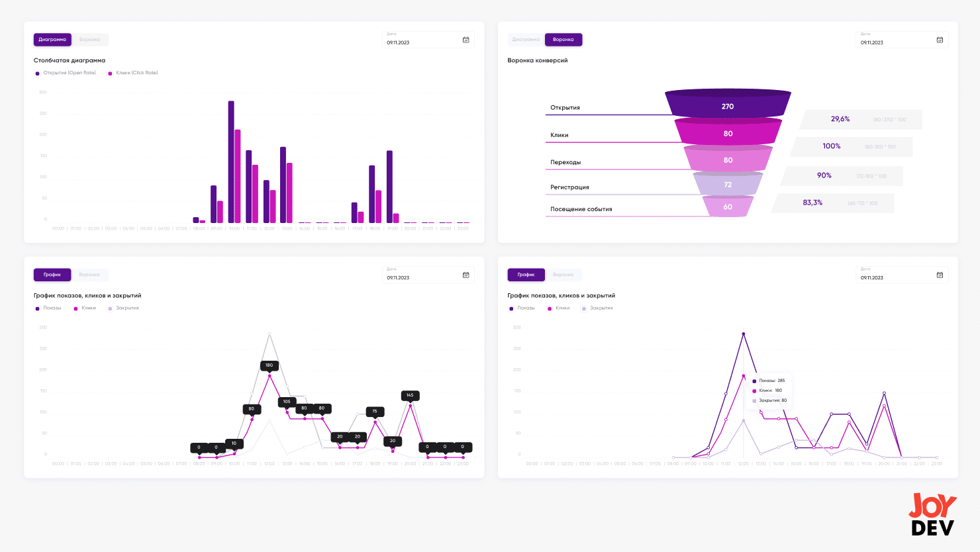Click the black 10 data label
980x552 pixels.
tap(234, 443)
